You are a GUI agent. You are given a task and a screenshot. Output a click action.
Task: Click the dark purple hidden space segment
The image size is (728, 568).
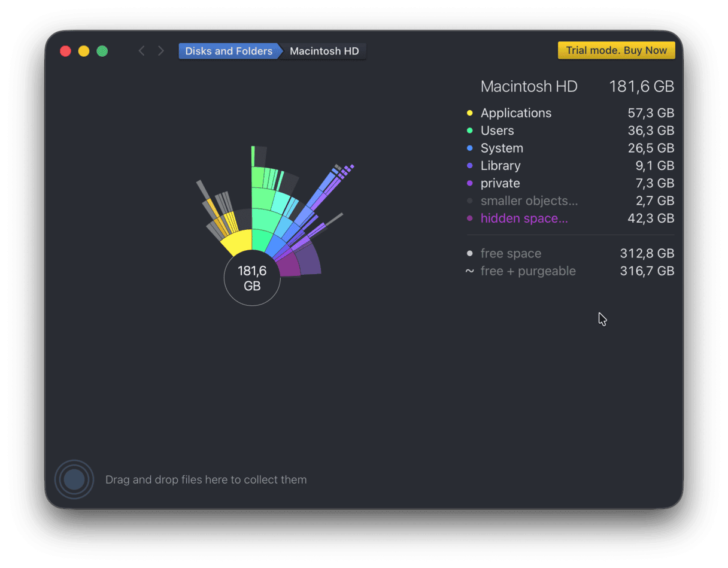point(289,265)
